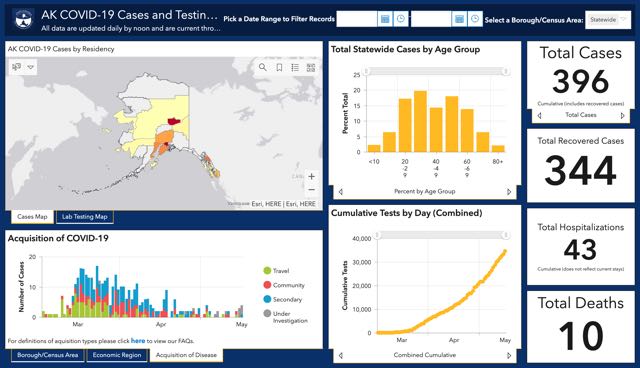Click the start date input field

(x=357, y=19)
